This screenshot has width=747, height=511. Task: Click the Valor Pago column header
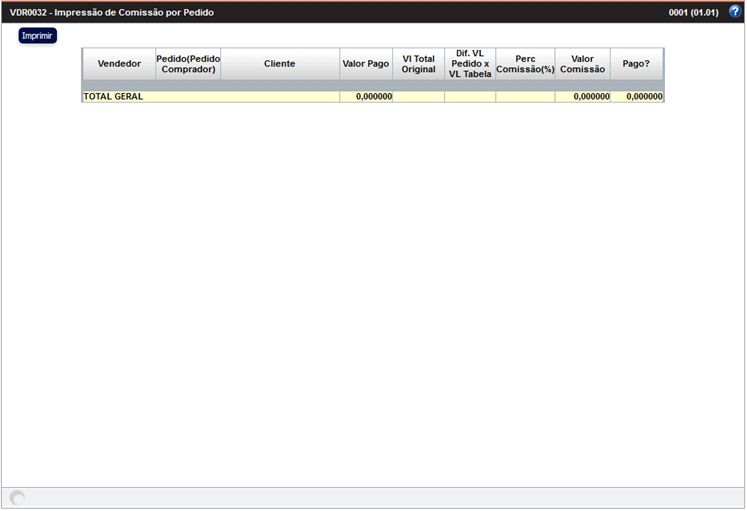pyautogui.click(x=366, y=64)
